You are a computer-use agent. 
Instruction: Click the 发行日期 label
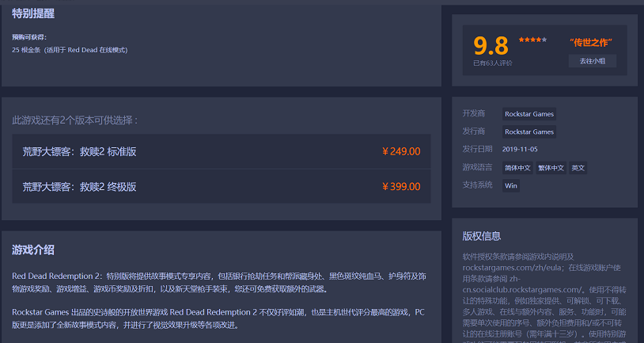[x=477, y=149]
